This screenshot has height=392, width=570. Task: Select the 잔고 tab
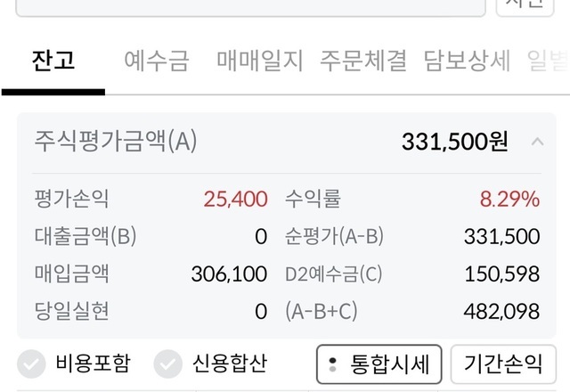[53, 61]
